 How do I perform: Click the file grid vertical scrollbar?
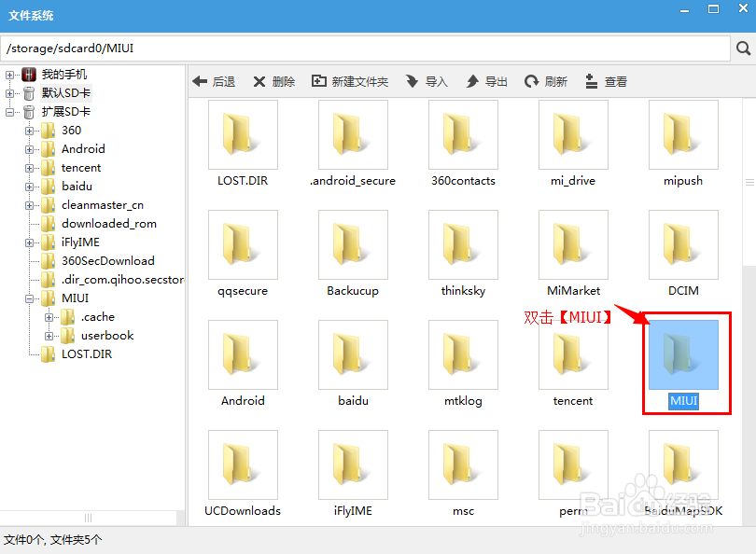coord(749,182)
